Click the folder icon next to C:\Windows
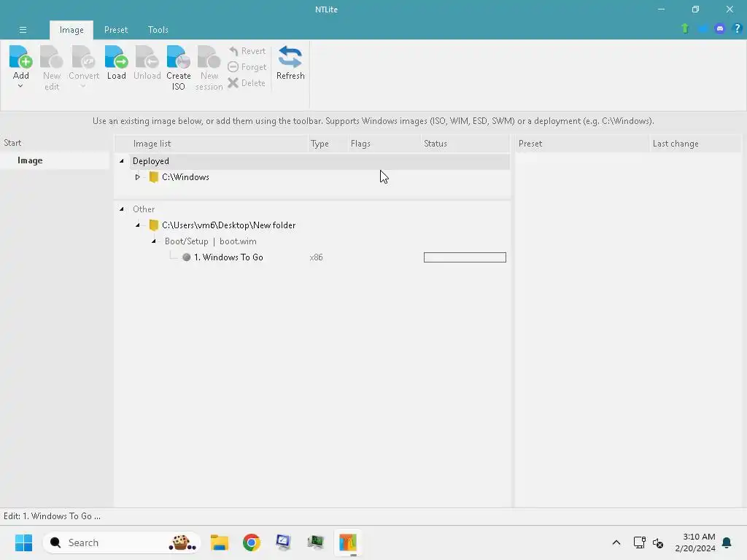The width and height of the screenshot is (747, 560). click(x=153, y=177)
